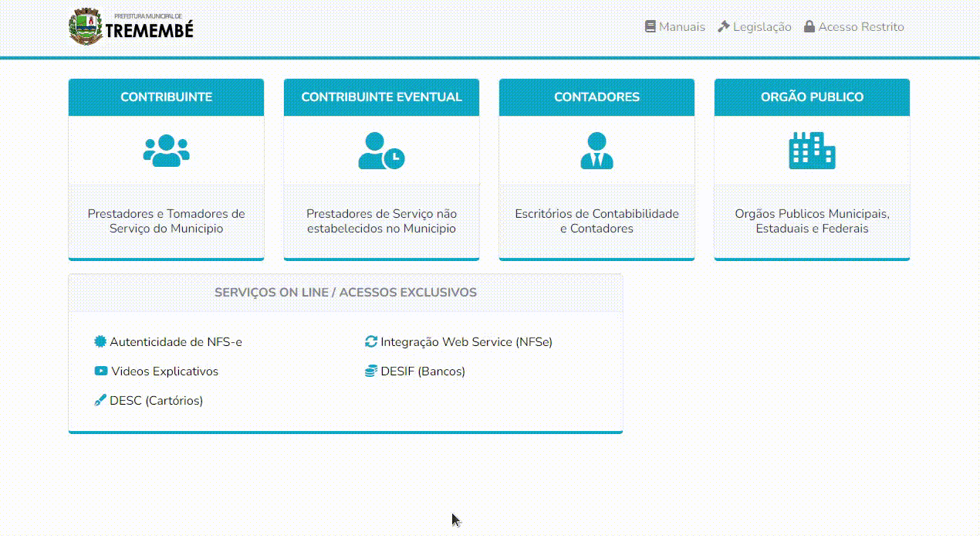This screenshot has height=536, width=980.
Task: Click the book icon beside Manuais
Action: [651, 26]
